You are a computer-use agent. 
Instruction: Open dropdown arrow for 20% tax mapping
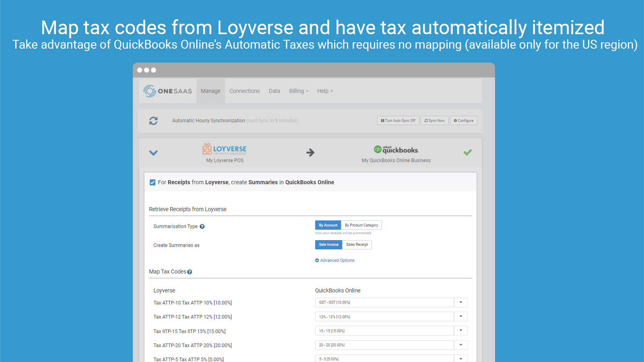(x=461, y=345)
